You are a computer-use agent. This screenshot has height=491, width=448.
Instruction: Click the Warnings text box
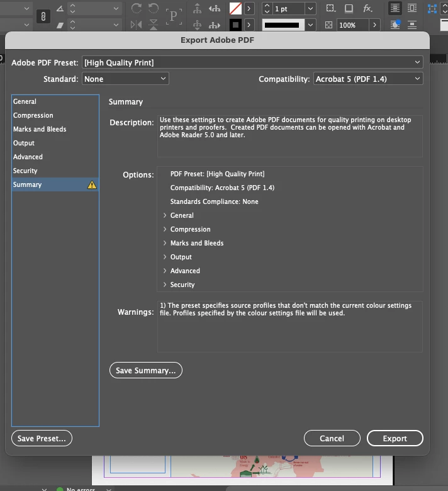290,326
